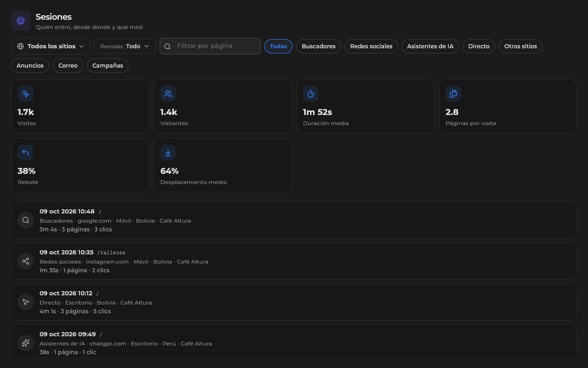Show only Correo sessions

(68, 65)
